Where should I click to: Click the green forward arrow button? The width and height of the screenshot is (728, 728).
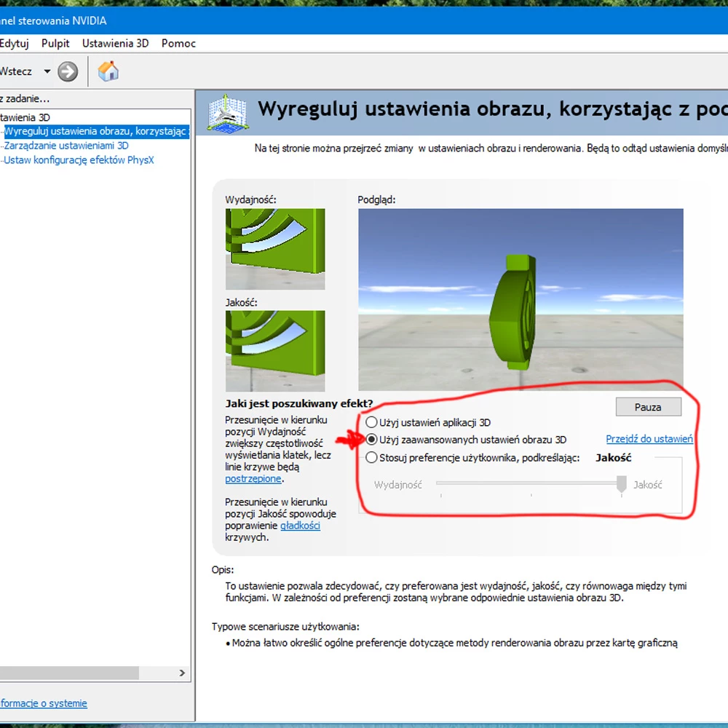coord(68,71)
